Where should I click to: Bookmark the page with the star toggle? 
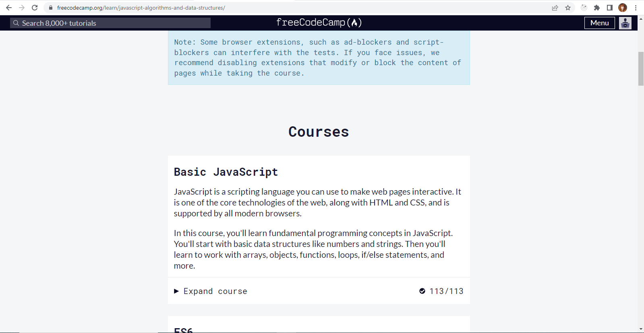click(568, 7)
